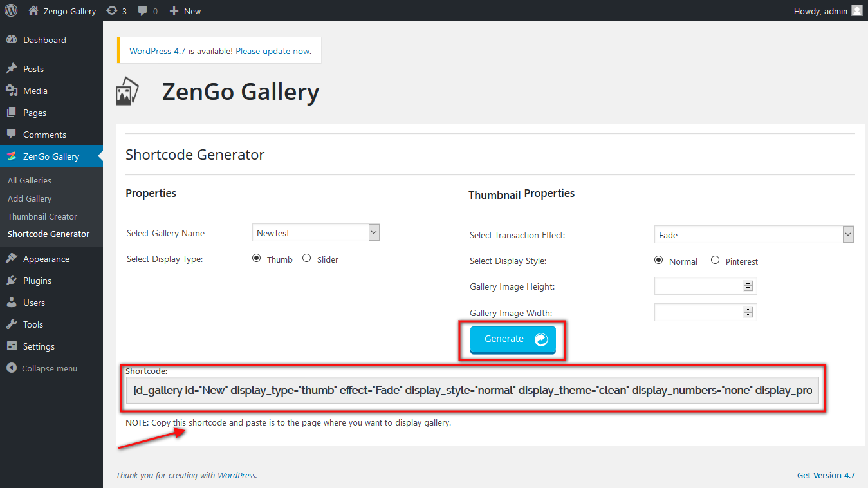Open the WordPress footer link
Screen dimensions: 868x488
[236, 476]
